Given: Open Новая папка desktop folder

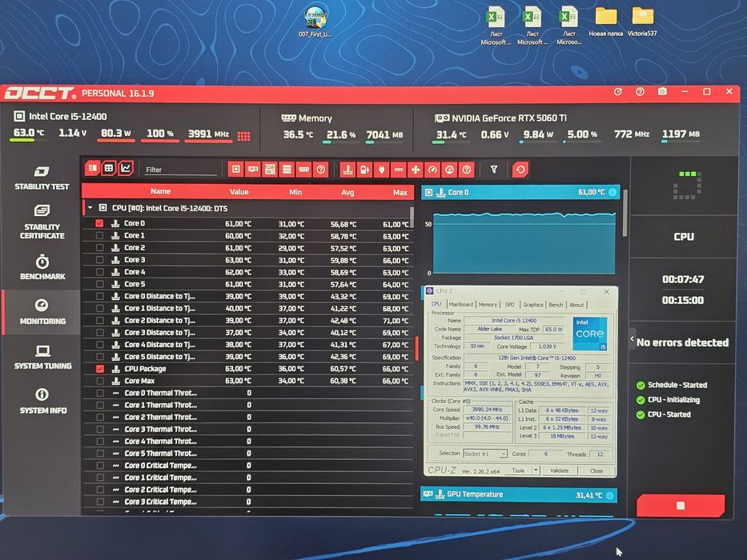Looking at the screenshot, I should [605, 22].
